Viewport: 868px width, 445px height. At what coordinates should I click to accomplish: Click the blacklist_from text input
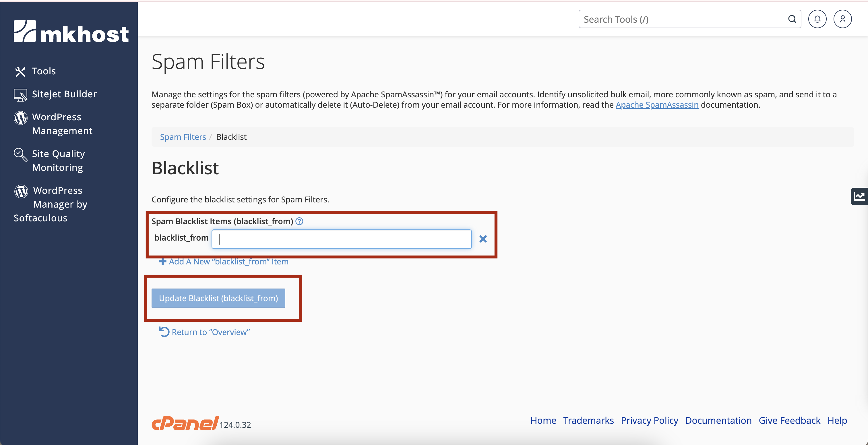(x=341, y=239)
